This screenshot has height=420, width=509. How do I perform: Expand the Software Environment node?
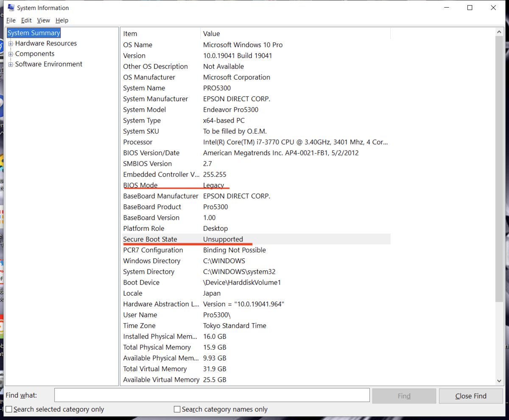(11, 64)
